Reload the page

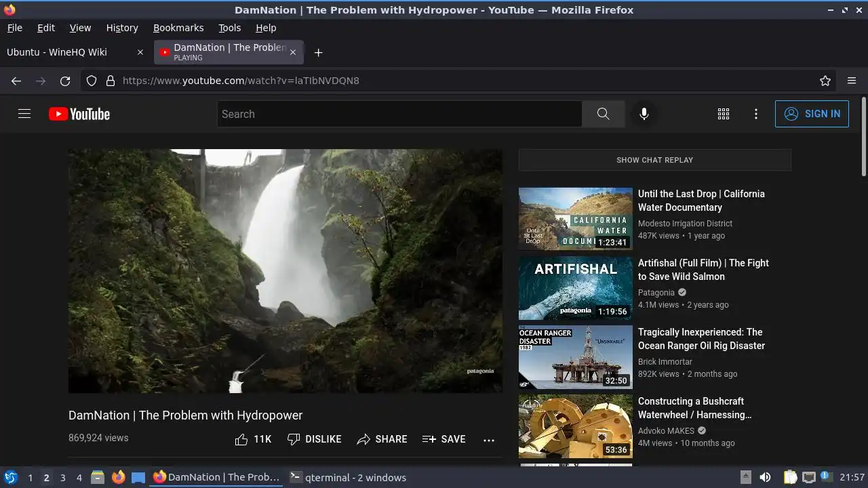(65, 81)
